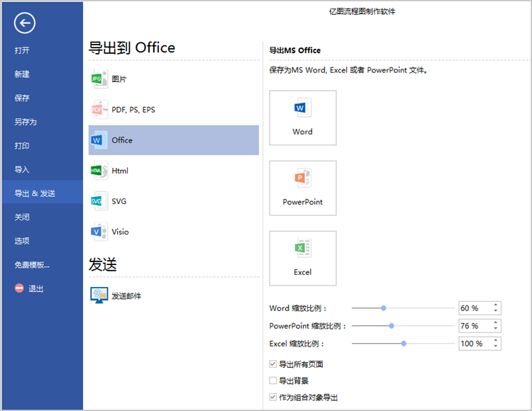Export to Excel using the Excel button

pos(303,258)
